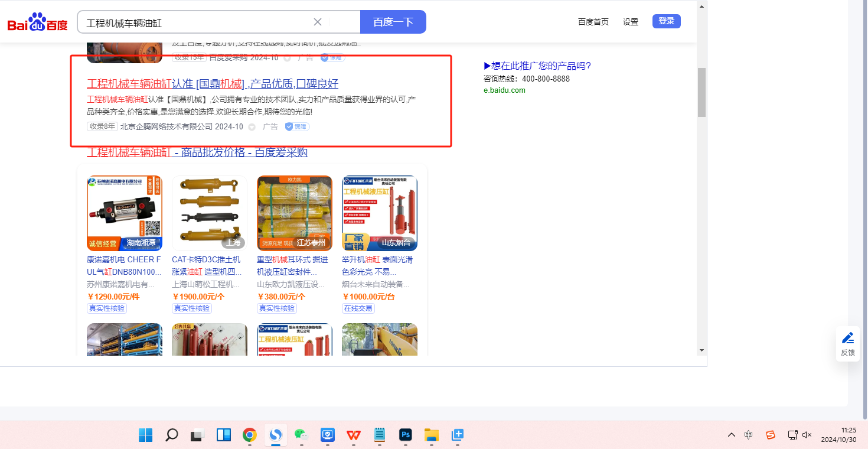Click the ¥1000.00元/台 price
This screenshot has height=449, width=868.
coord(368,297)
